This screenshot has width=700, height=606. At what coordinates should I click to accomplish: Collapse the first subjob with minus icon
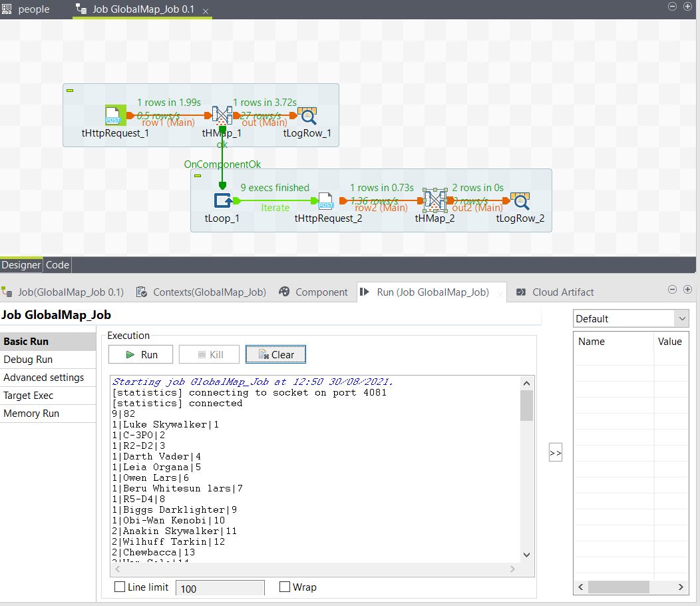click(70, 91)
